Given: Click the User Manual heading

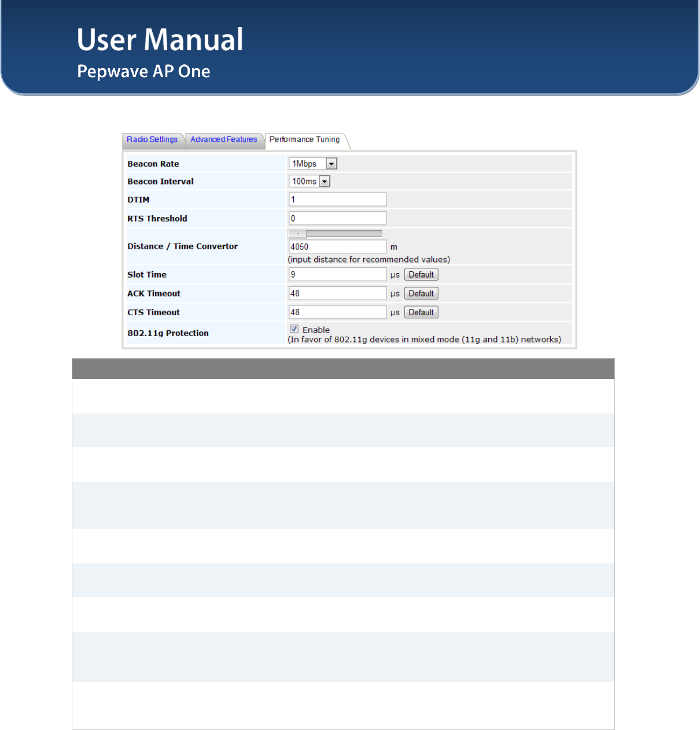Looking at the screenshot, I should pyautogui.click(x=160, y=39).
